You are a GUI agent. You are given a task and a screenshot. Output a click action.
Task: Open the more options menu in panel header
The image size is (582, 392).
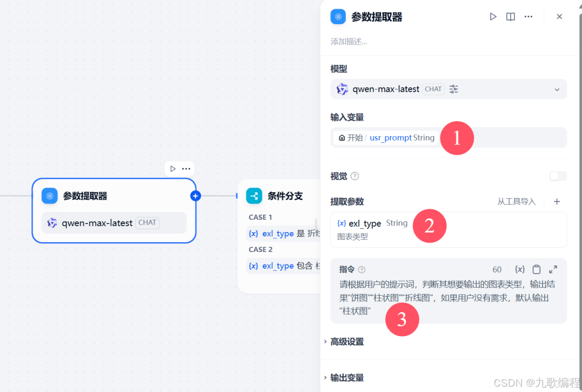coord(528,17)
